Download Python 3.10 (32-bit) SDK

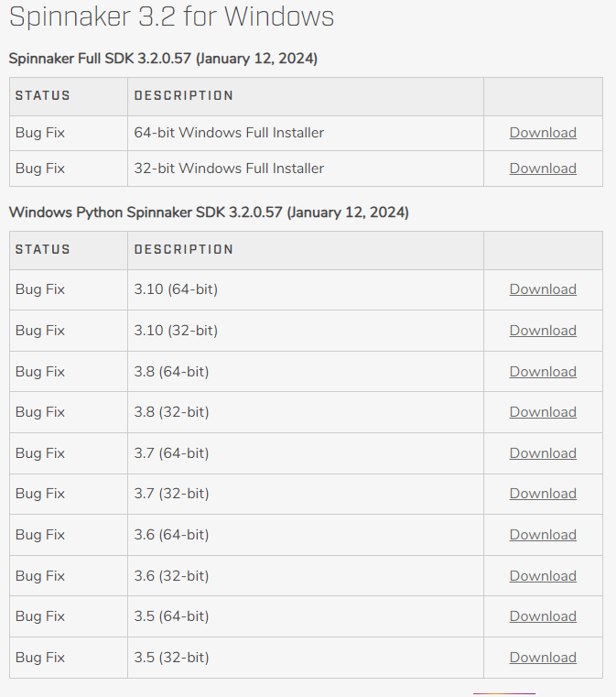pyautogui.click(x=543, y=331)
